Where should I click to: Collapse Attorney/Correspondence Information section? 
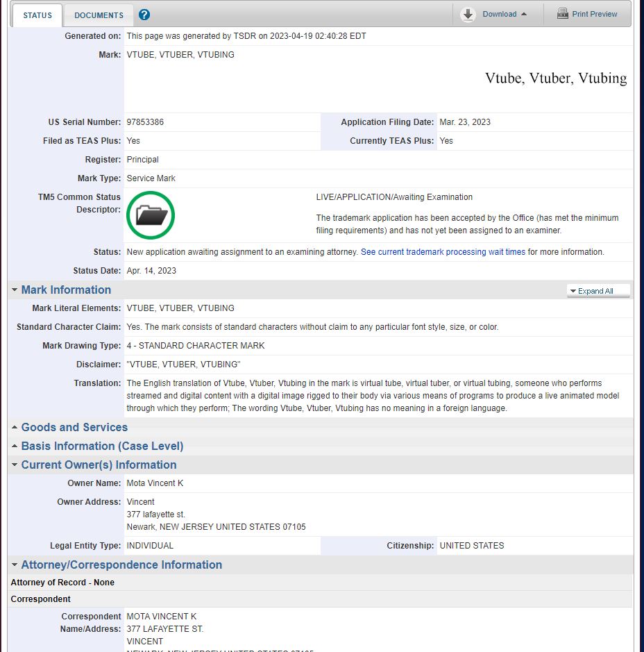pyautogui.click(x=121, y=565)
